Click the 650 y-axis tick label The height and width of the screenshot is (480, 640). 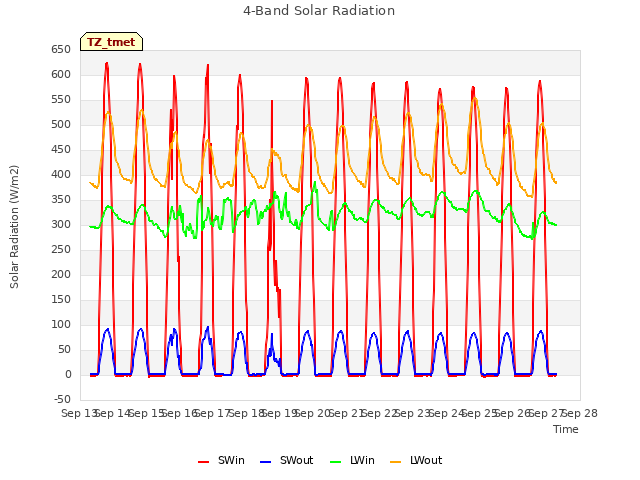coord(61,50)
